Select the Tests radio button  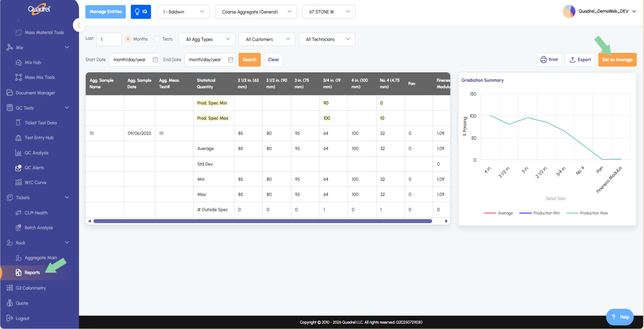click(x=157, y=39)
